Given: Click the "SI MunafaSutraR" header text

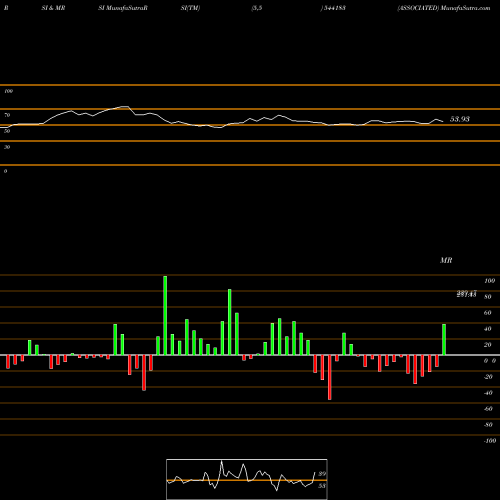Looking at the screenshot, I should 123,8.
